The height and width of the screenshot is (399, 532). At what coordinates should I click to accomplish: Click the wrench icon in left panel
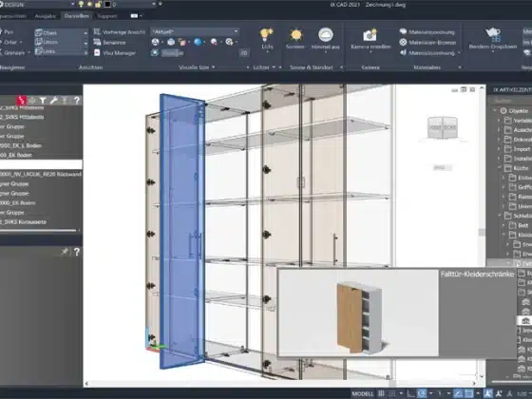click(x=53, y=100)
